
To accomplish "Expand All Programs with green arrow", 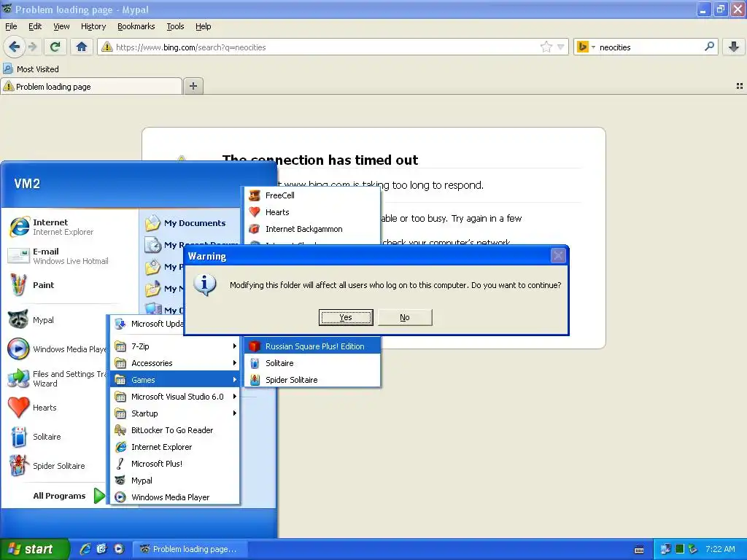I will tap(99, 496).
